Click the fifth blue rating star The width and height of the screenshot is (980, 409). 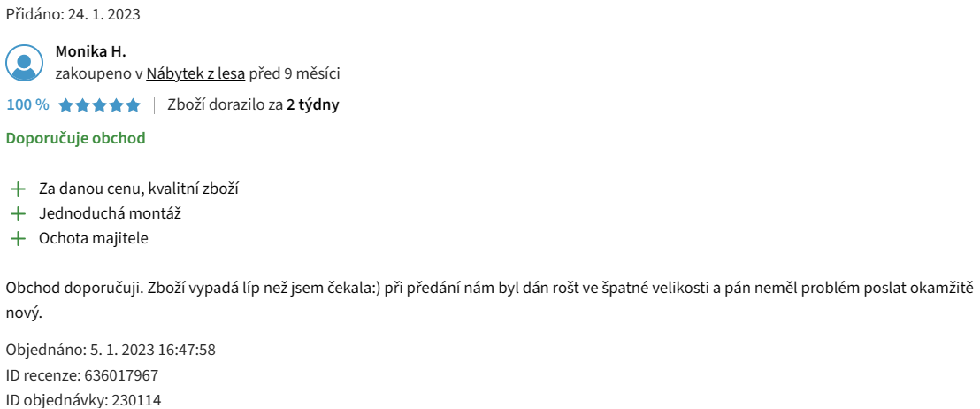tap(134, 105)
